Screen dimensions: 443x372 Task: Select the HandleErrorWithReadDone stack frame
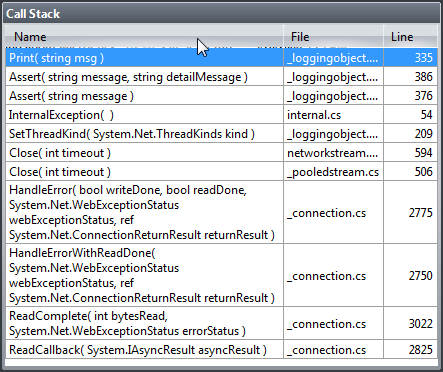221,275
